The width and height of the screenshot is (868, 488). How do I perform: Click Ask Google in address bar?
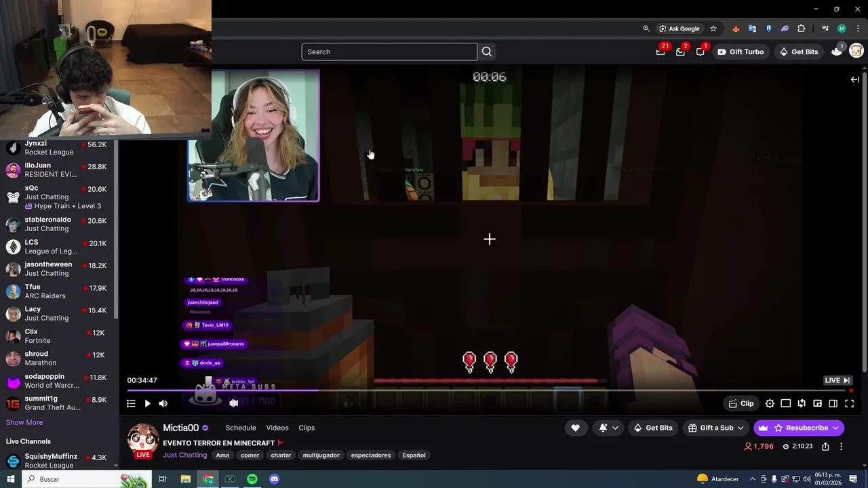coord(679,28)
